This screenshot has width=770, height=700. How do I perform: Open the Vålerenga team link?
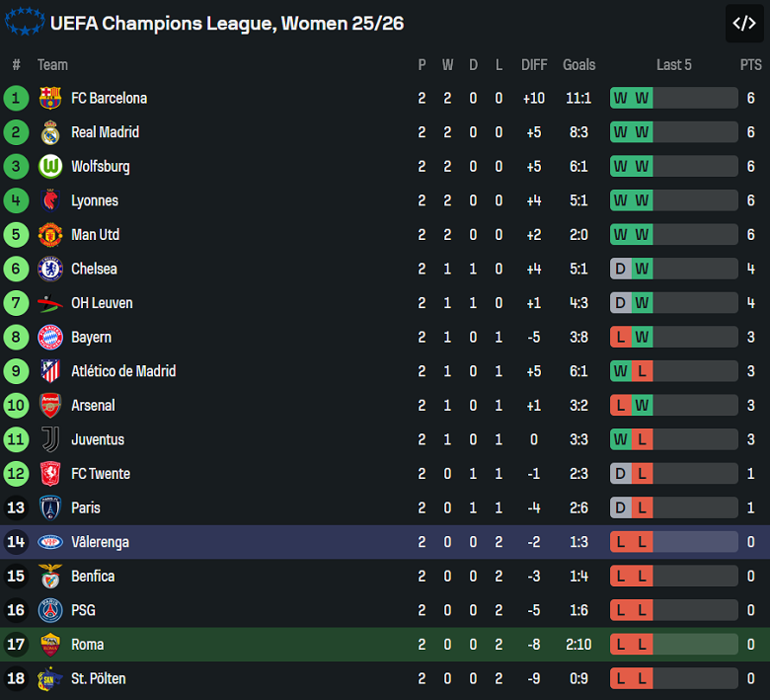pyautogui.click(x=100, y=542)
